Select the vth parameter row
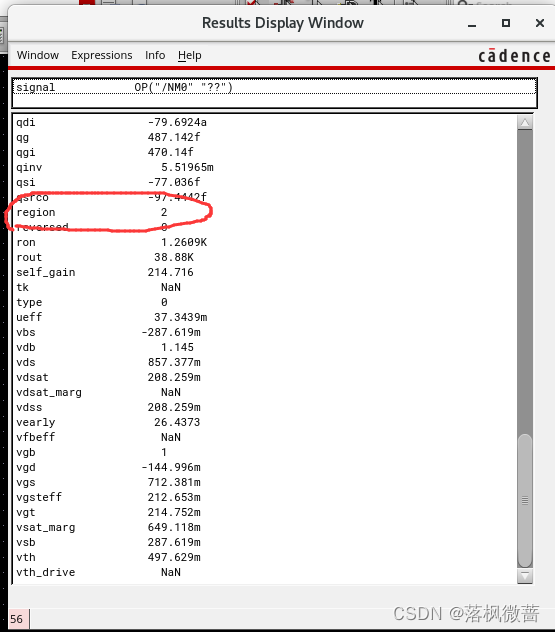Image resolution: width=555 pixels, height=632 pixels. coord(265,557)
